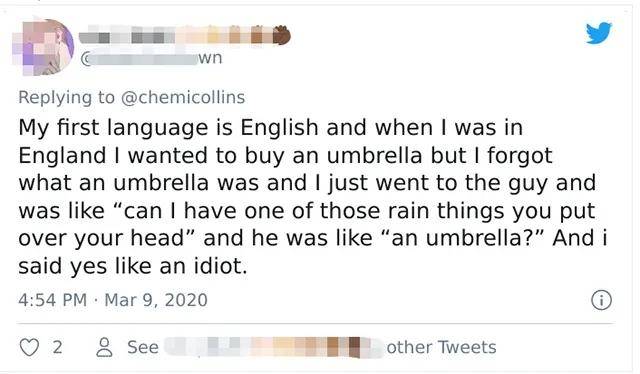Click the 4:54 PM timestamp
Screen dimensions: 640x374
(53, 300)
